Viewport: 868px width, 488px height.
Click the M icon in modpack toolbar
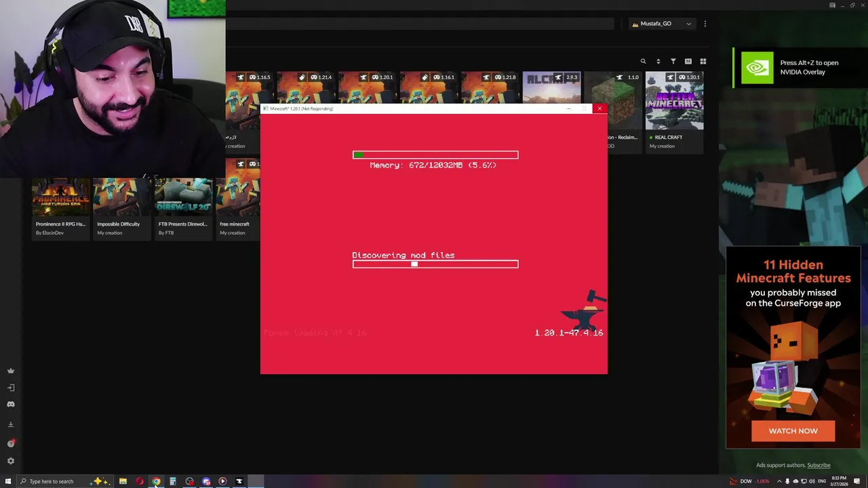(x=688, y=62)
